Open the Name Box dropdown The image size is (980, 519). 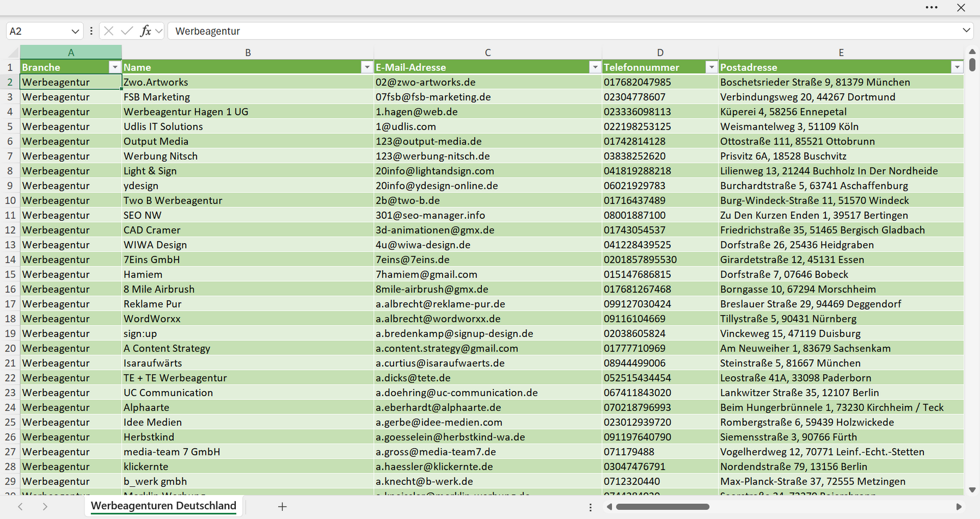point(75,31)
